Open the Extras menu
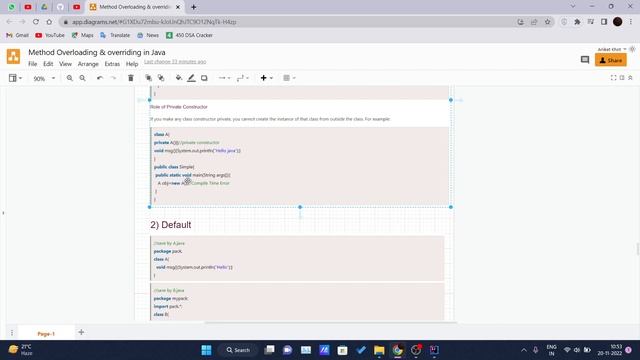This screenshot has width=640, height=360. [x=112, y=64]
